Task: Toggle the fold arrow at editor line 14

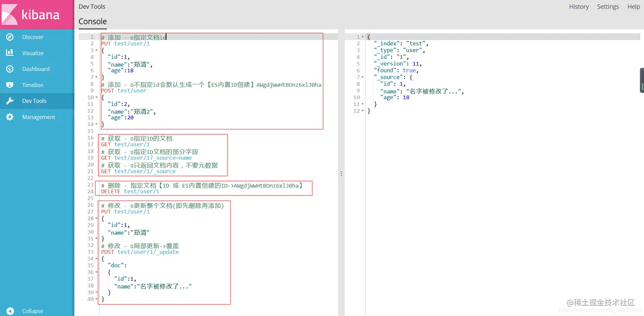Action: [x=97, y=124]
